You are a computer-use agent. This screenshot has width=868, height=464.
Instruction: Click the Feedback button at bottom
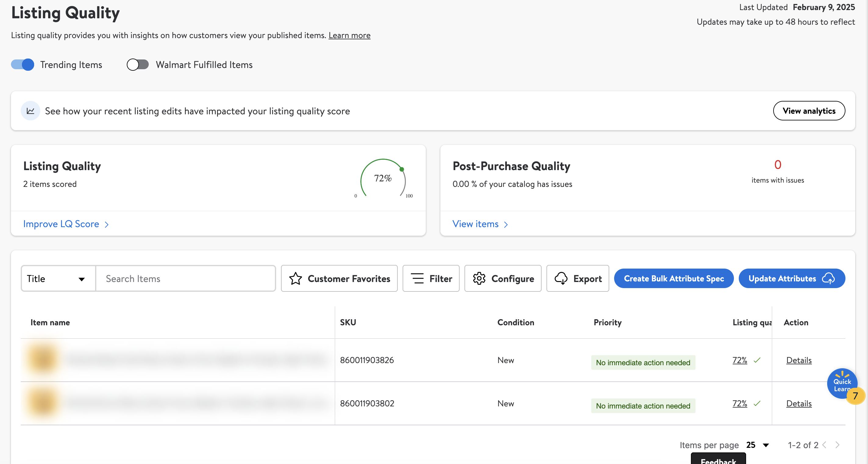(x=718, y=459)
